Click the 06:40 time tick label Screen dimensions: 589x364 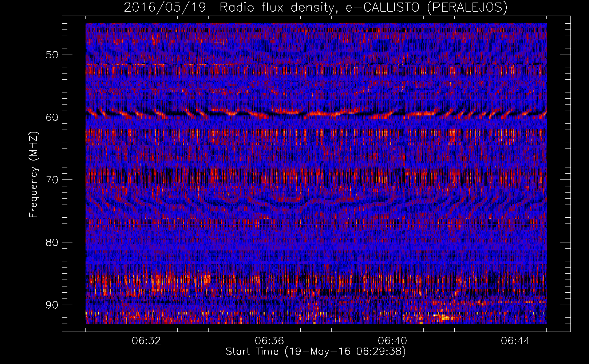pos(393,341)
